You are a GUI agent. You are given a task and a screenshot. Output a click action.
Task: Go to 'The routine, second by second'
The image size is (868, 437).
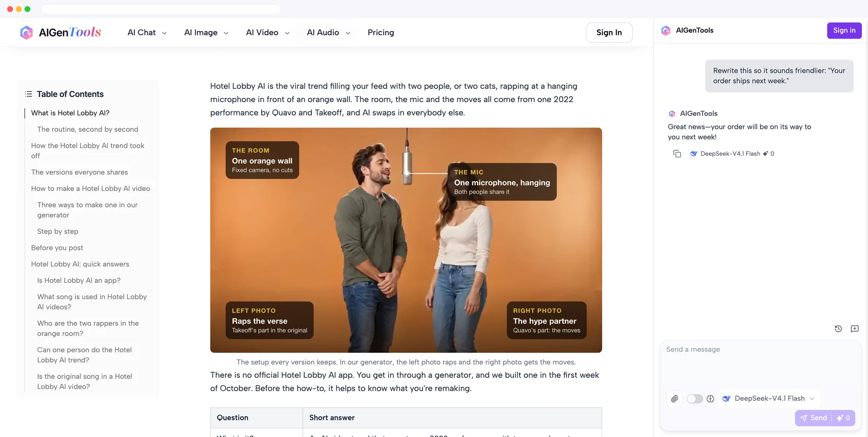tap(88, 129)
